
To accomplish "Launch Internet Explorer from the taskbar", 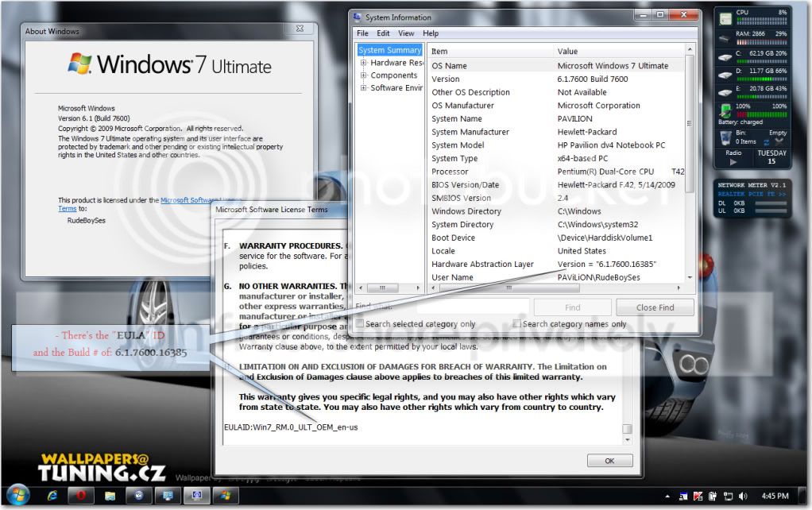I will tap(52, 496).
